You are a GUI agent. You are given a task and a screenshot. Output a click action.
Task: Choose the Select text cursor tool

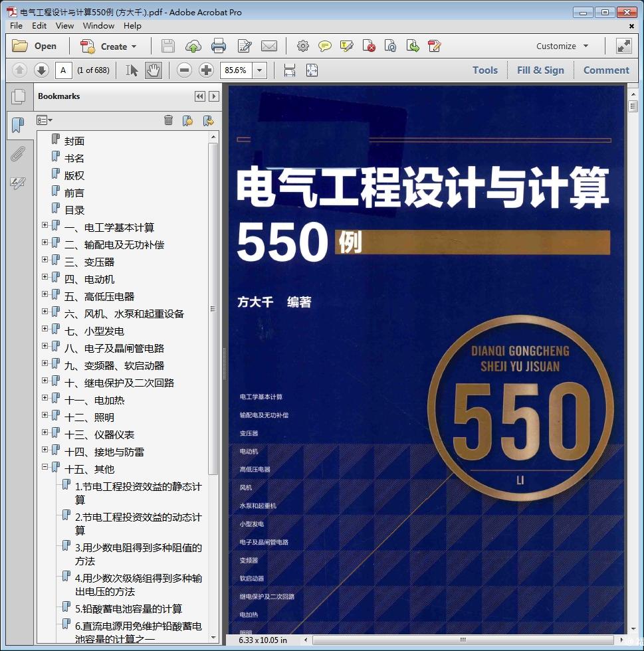[132, 70]
